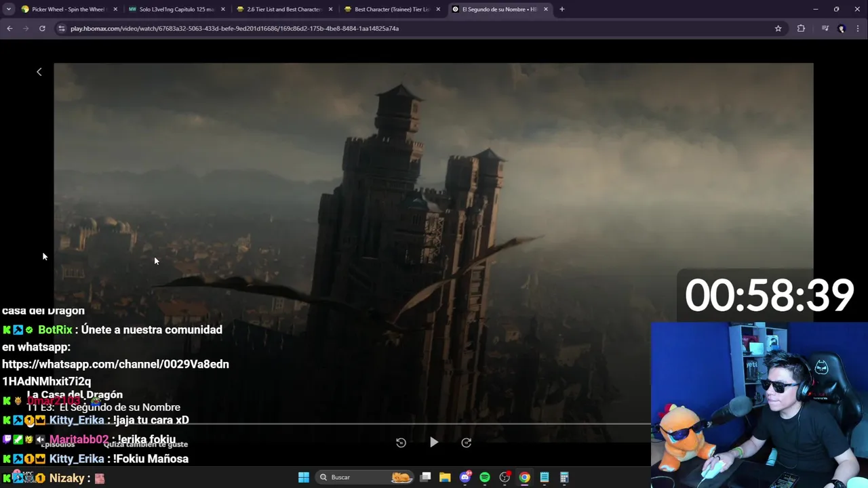Open Spotify from the taskbar

485,477
